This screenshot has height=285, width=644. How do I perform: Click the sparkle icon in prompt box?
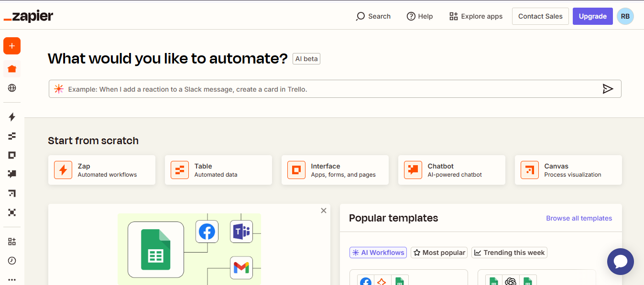point(59,89)
